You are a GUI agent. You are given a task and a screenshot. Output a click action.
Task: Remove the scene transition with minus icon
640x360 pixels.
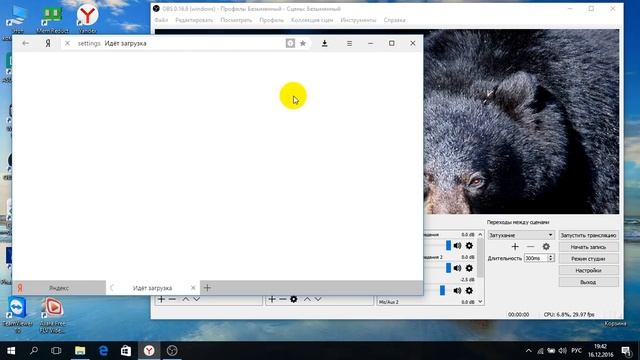click(x=530, y=247)
